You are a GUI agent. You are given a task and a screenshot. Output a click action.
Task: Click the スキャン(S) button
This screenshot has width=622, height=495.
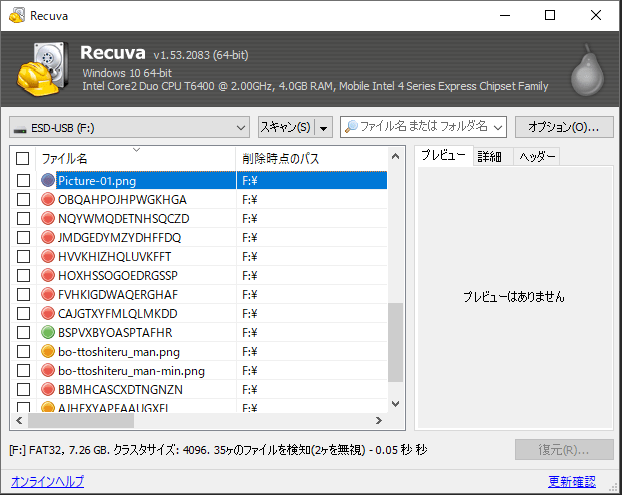[286, 127]
